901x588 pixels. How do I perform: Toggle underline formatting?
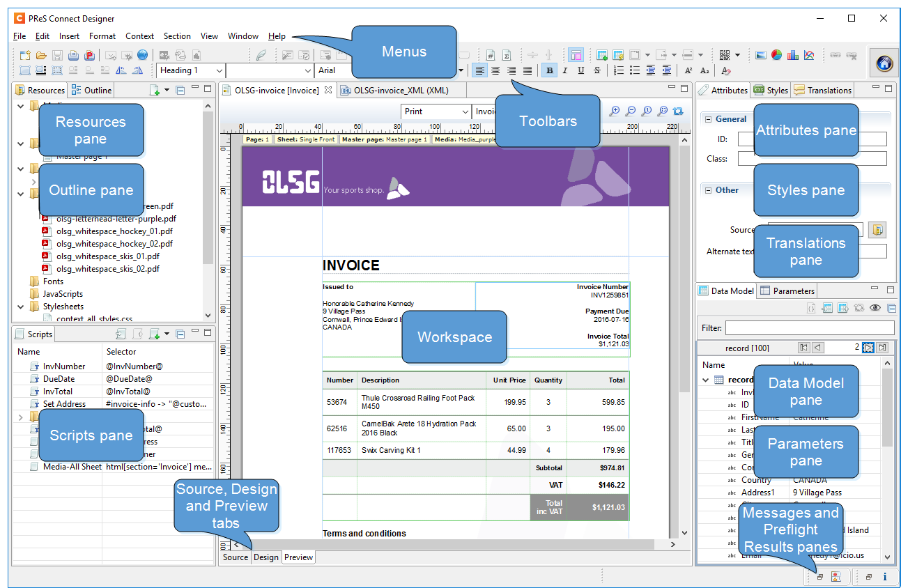(581, 70)
